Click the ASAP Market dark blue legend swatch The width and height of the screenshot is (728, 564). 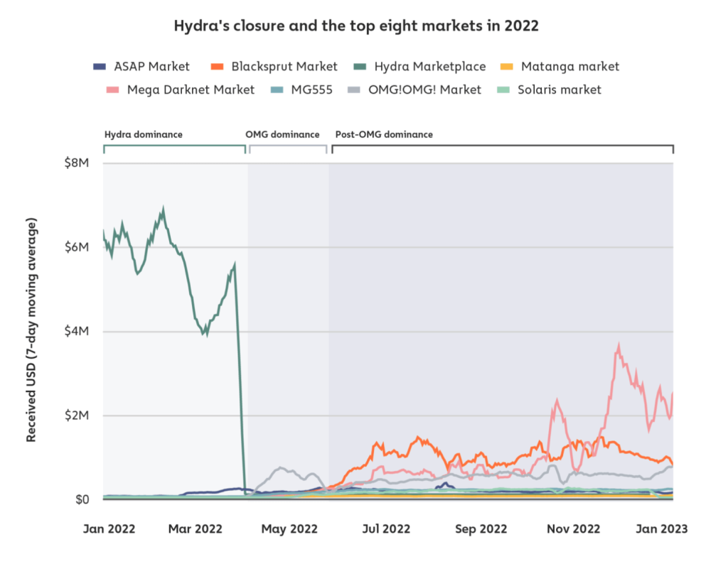coord(100,66)
